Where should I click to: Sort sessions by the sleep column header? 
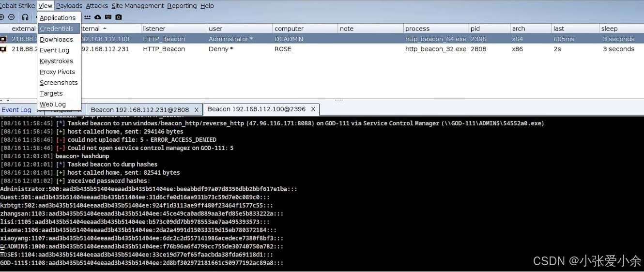[x=622, y=29]
